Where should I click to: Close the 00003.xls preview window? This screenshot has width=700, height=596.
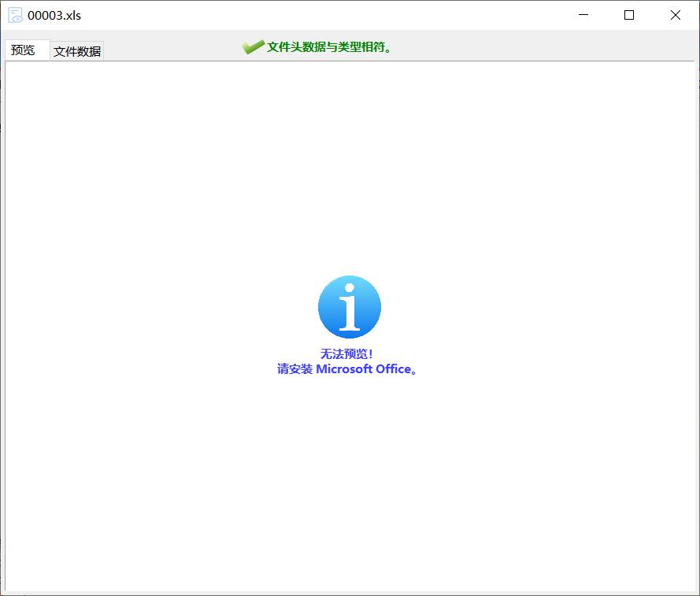pyautogui.click(x=676, y=15)
